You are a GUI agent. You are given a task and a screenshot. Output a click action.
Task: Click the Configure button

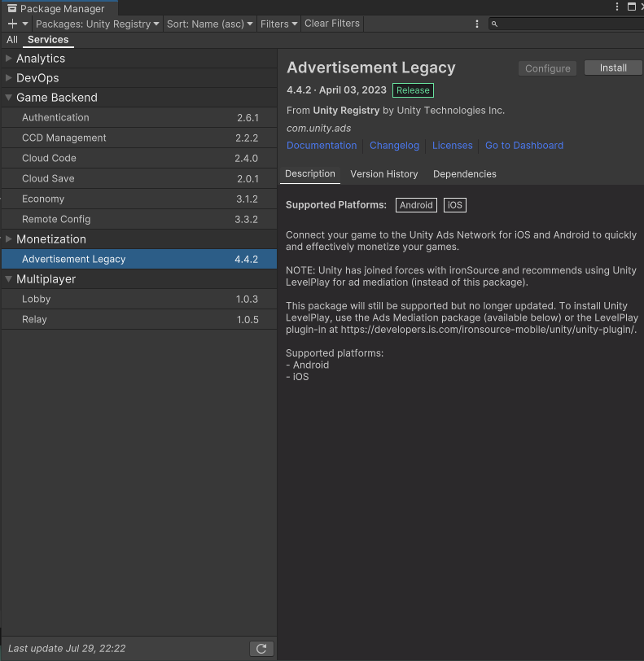coord(547,68)
